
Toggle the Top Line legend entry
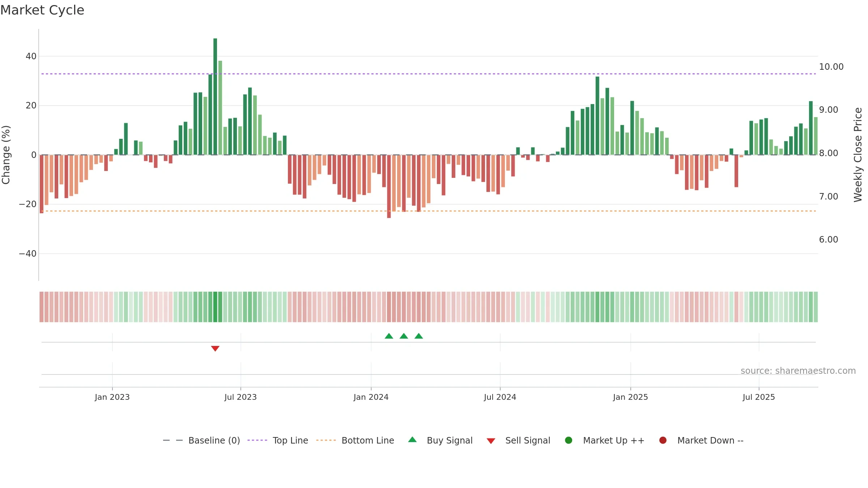pos(278,440)
